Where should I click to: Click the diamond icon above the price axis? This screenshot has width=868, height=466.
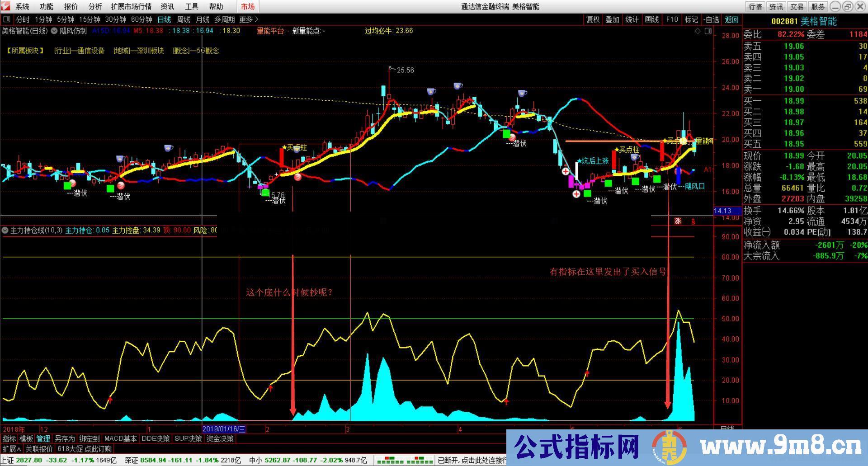pyautogui.click(x=698, y=31)
